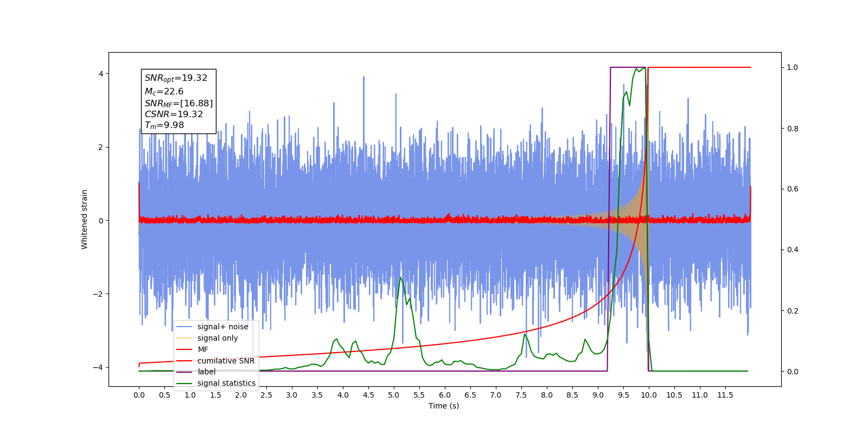Click the x-axis tick label 1.0
868x434 pixels.
(190, 395)
